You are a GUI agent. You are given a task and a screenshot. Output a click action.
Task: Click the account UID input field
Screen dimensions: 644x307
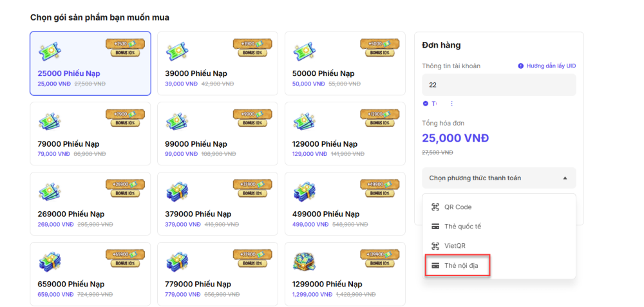point(499,85)
